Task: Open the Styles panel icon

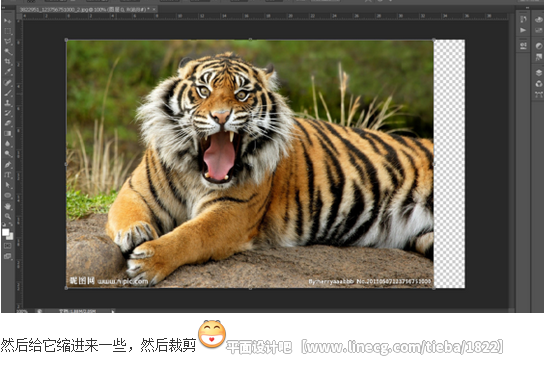Action: [x=539, y=57]
